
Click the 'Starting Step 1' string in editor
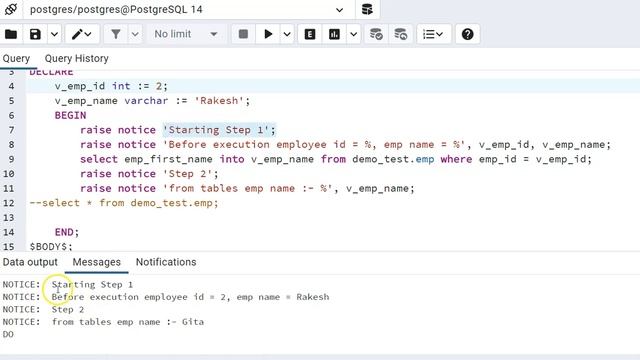pos(216,130)
